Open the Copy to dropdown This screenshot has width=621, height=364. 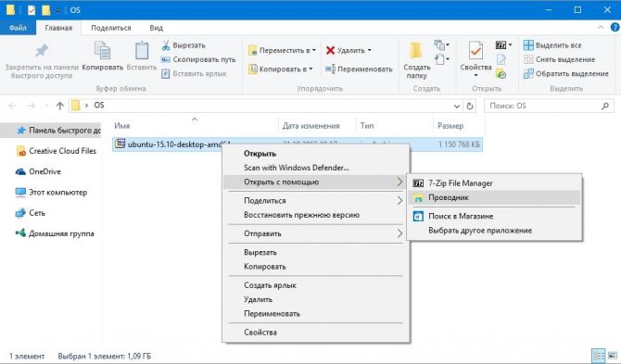coord(281,69)
